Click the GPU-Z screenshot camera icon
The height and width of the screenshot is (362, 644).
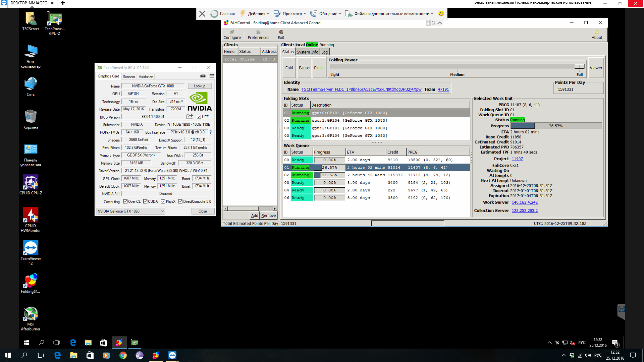point(203,76)
